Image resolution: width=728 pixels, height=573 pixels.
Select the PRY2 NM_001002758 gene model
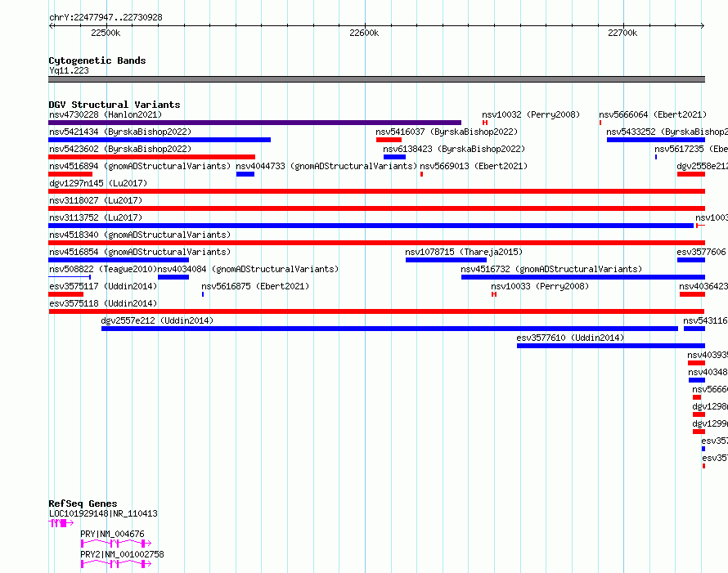click(115, 564)
